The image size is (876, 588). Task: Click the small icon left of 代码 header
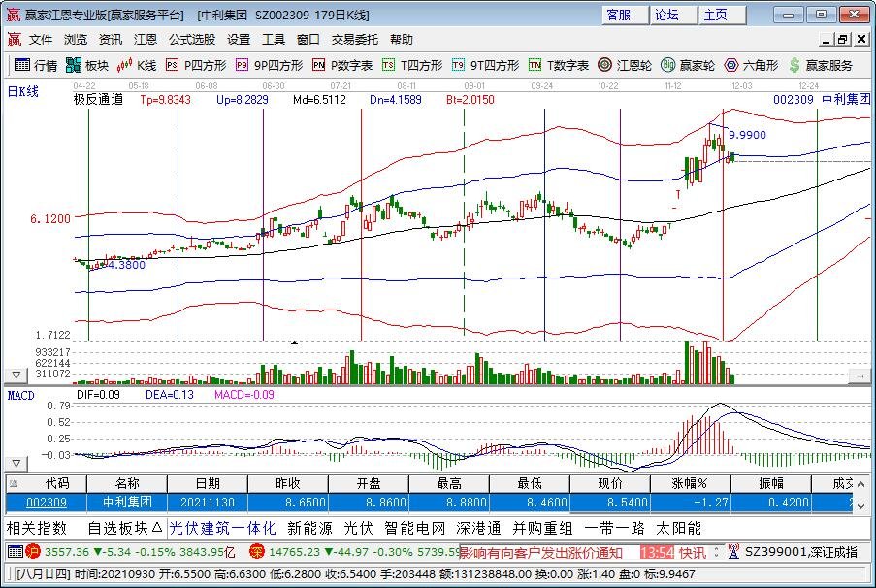(14, 483)
